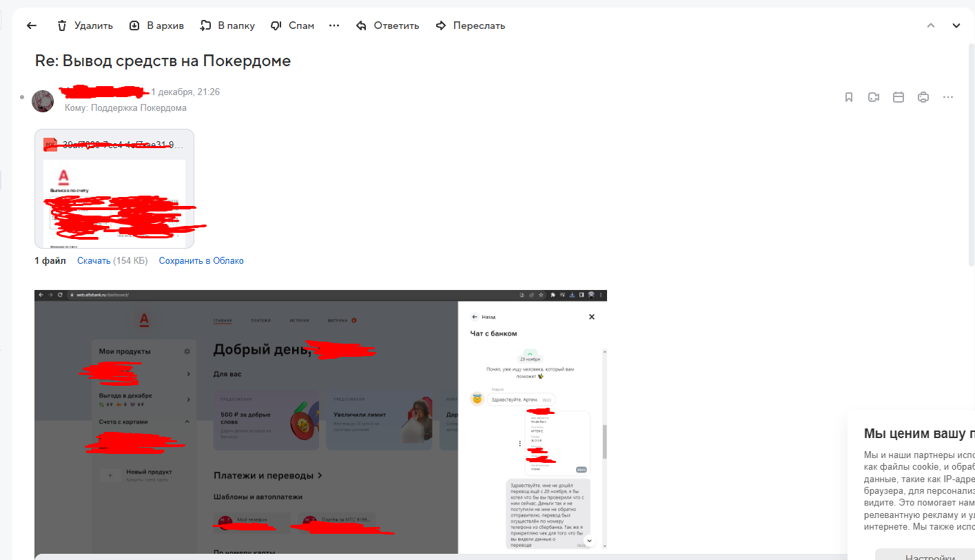Open the embedded Alfa-Bank dashboard screenshot
The width and height of the screenshot is (975, 560).
tap(320, 422)
